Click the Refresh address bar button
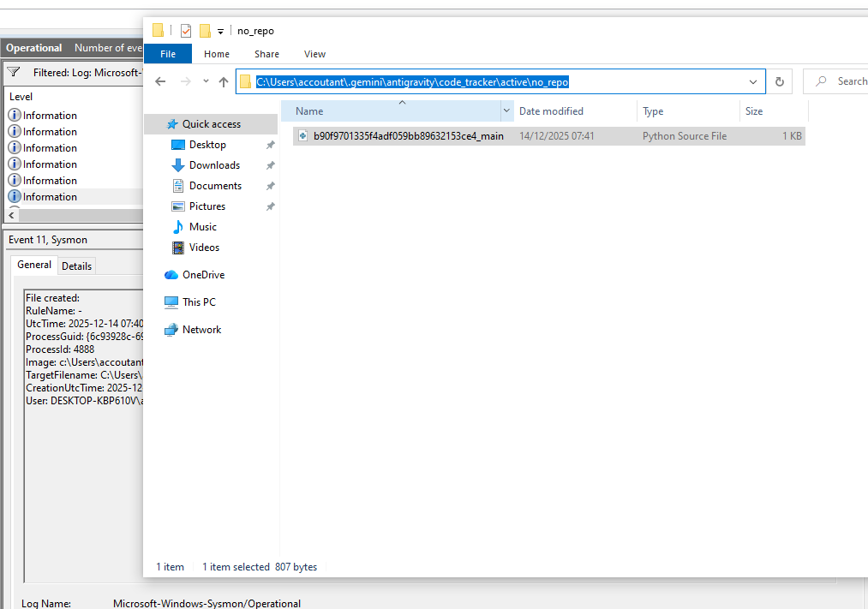868x609 pixels. tap(779, 81)
